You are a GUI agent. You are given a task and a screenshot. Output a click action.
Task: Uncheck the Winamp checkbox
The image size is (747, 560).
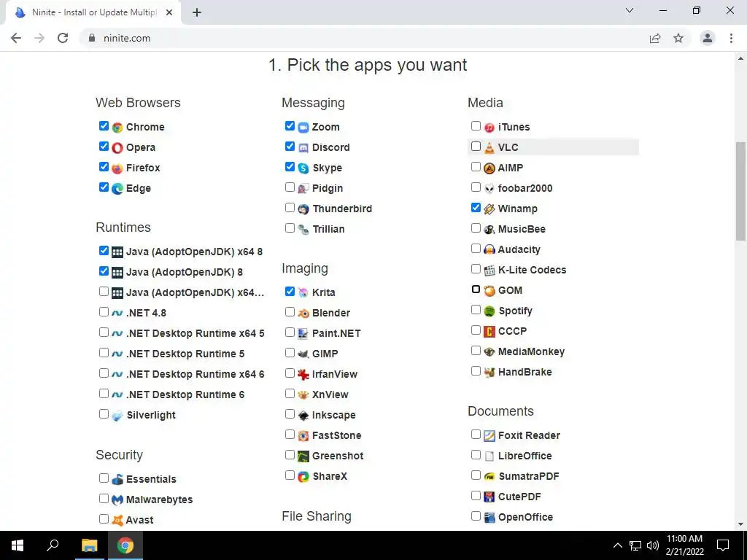click(x=476, y=208)
